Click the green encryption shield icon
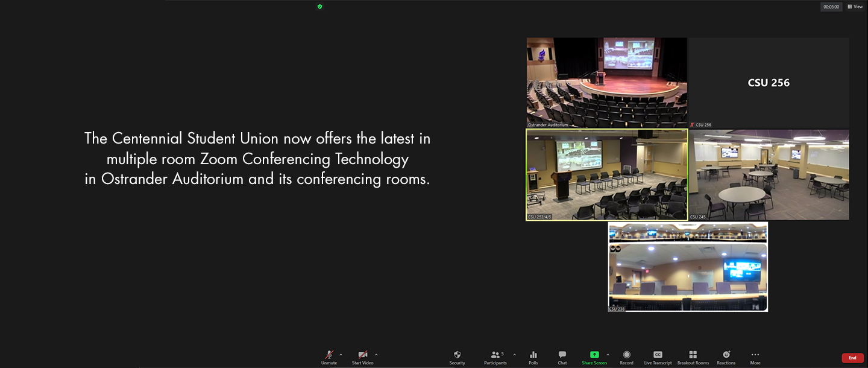 [319, 7]
